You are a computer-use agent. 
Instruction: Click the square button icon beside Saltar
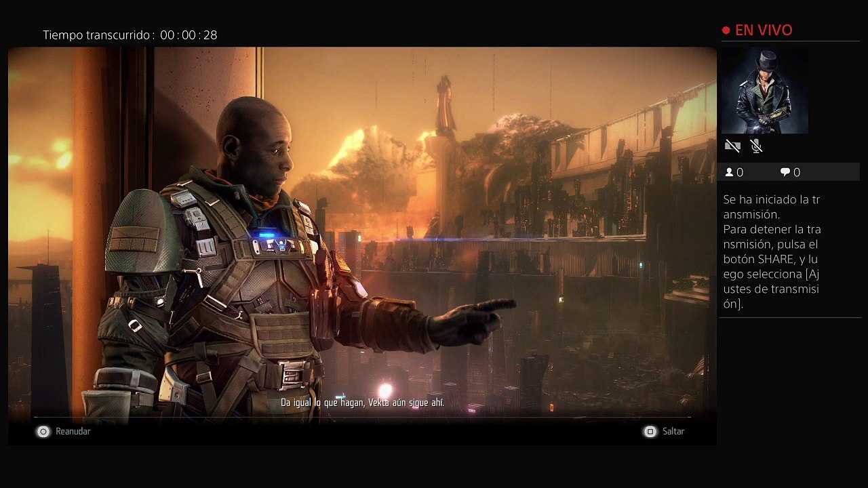pos(650,432)
